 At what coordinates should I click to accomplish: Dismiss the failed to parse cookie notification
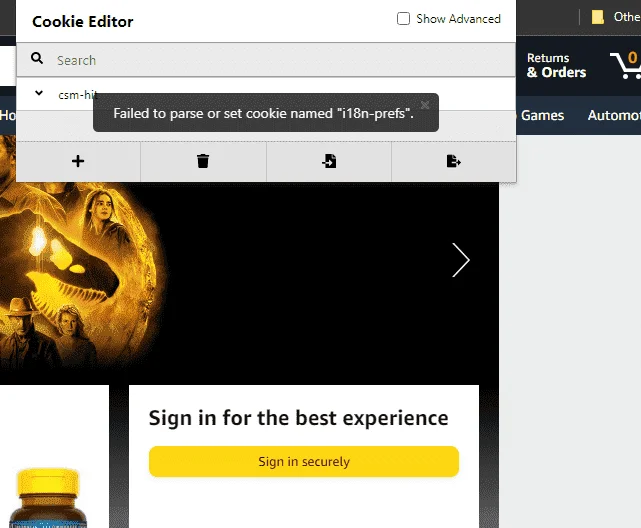tap(425, 105)
